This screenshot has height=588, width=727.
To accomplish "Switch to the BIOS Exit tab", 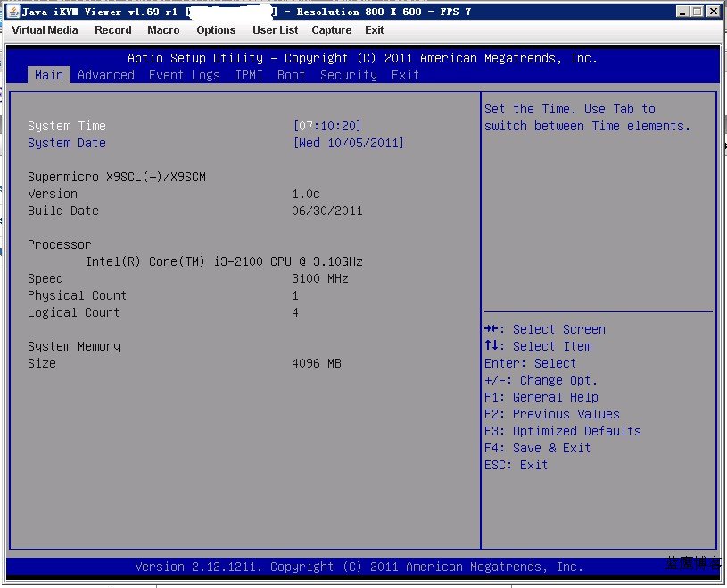I will point(405,75).
